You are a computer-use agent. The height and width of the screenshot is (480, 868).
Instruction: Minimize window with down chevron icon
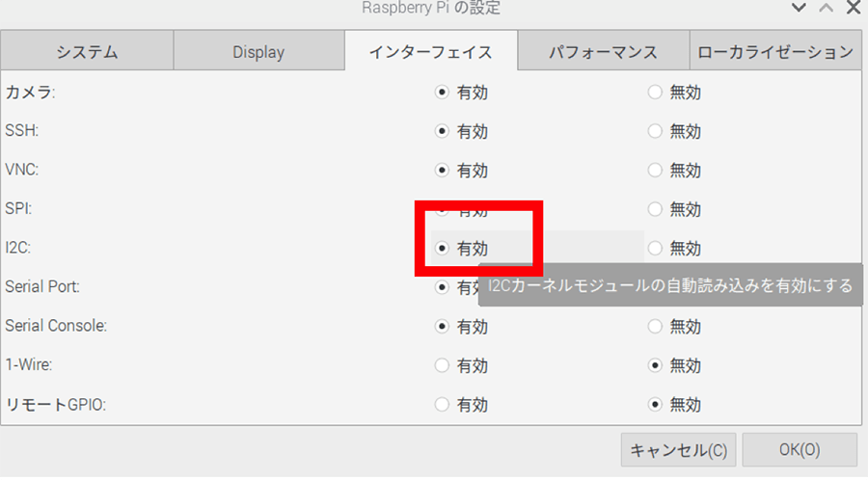pos(799,8)
